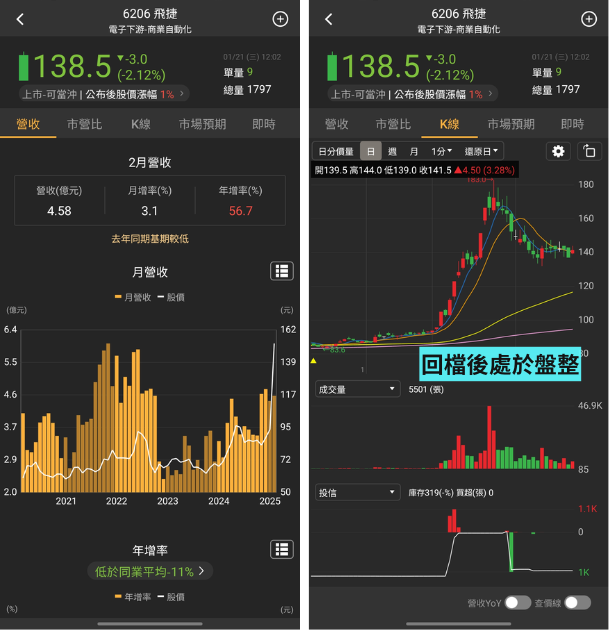
Task: Click 總量 1797 in right panel
Action: click(x=556, y=90)
